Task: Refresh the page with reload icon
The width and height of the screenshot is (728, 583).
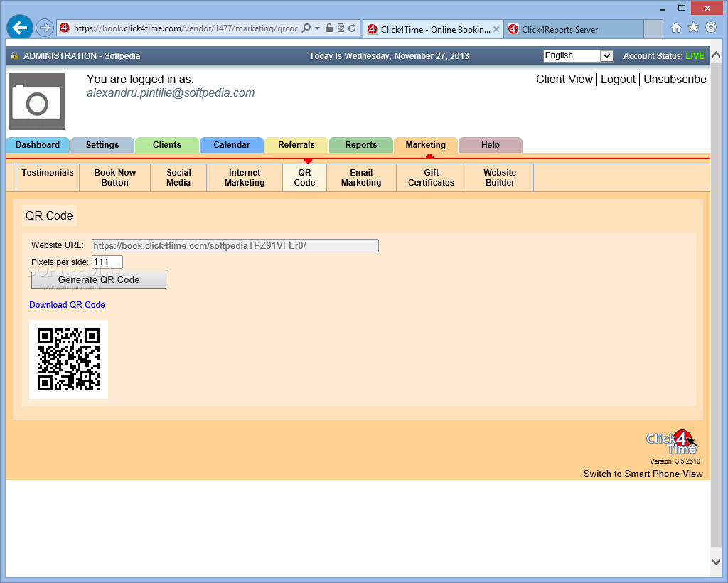Action: click(x=352, y=28)
